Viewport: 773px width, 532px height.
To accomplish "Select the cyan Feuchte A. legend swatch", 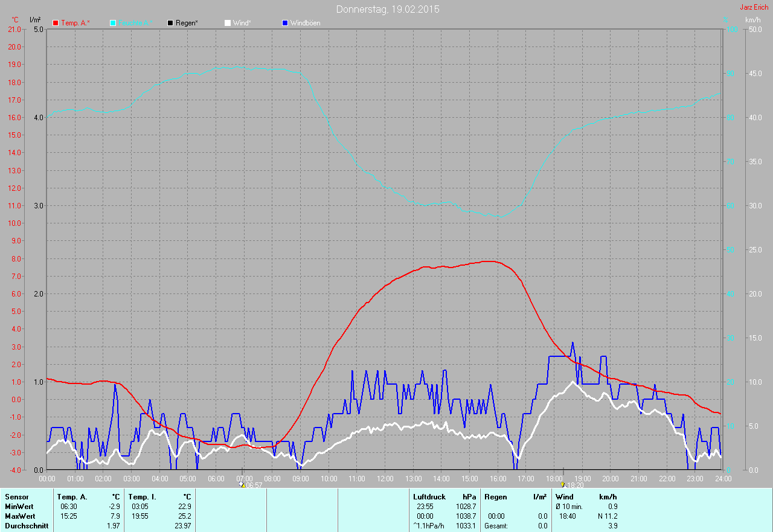I will [x=113, y=23].
